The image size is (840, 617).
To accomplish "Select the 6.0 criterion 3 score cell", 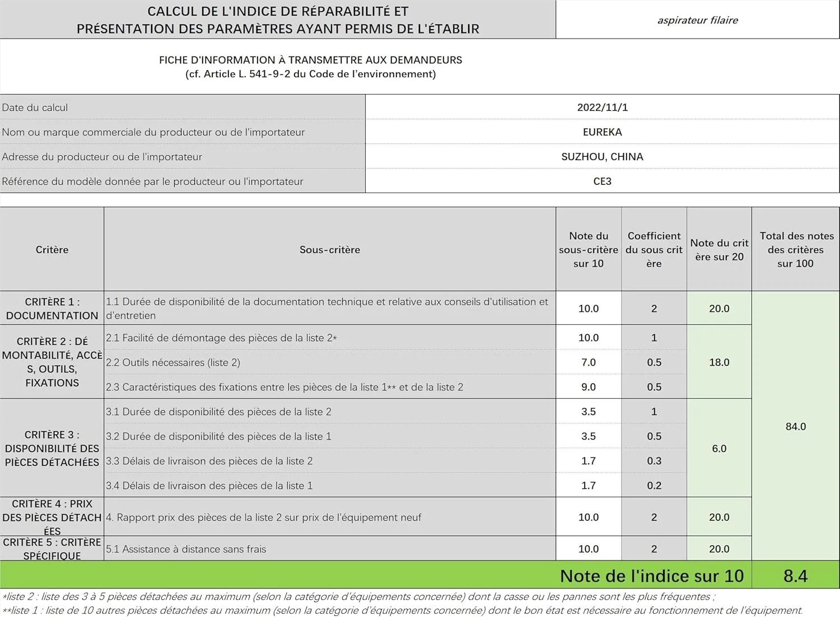I will pos(719,449).
